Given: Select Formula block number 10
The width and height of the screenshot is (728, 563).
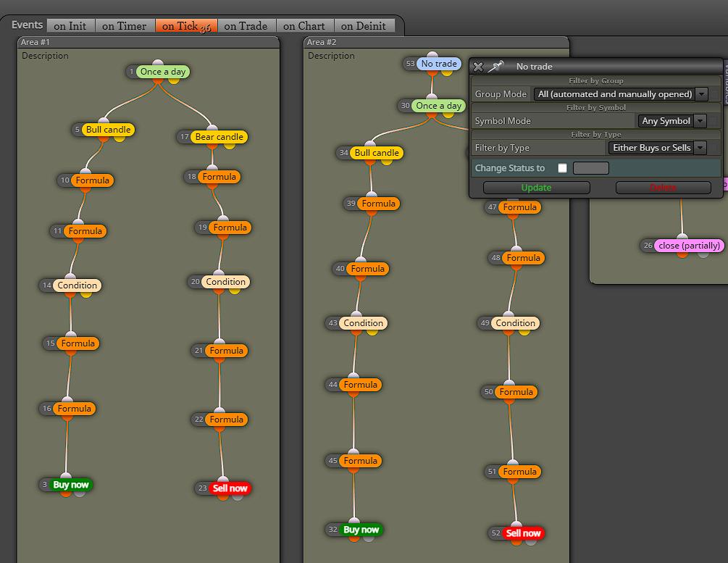Looking at the screenshot, I should click(93, 180).
